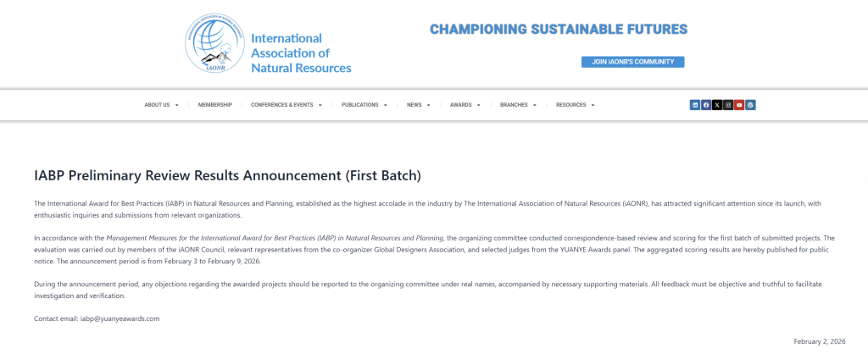Image resolution: width=868 pixels, height=359 pixels.
Task: Open the LinkedIn social icon
Action: point(695,105)
